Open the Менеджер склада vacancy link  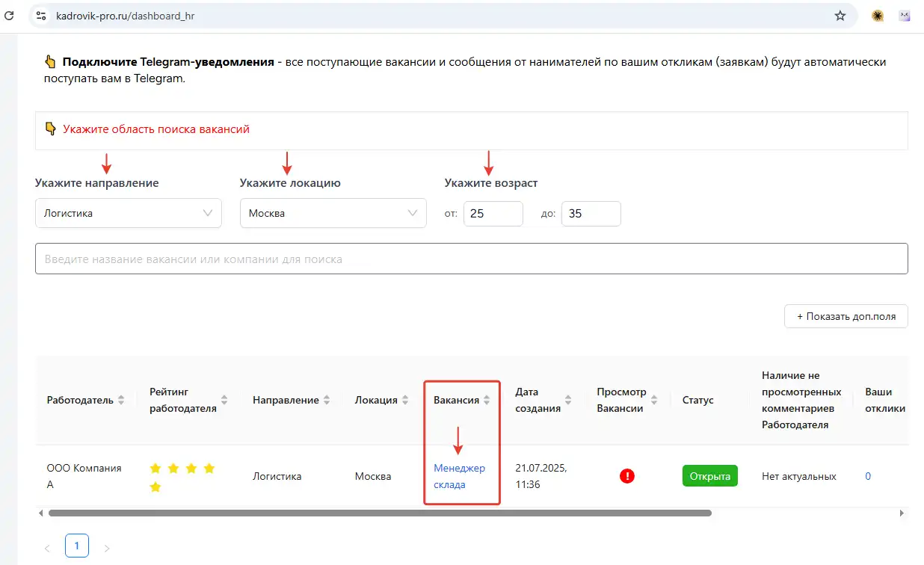[459, 476]
